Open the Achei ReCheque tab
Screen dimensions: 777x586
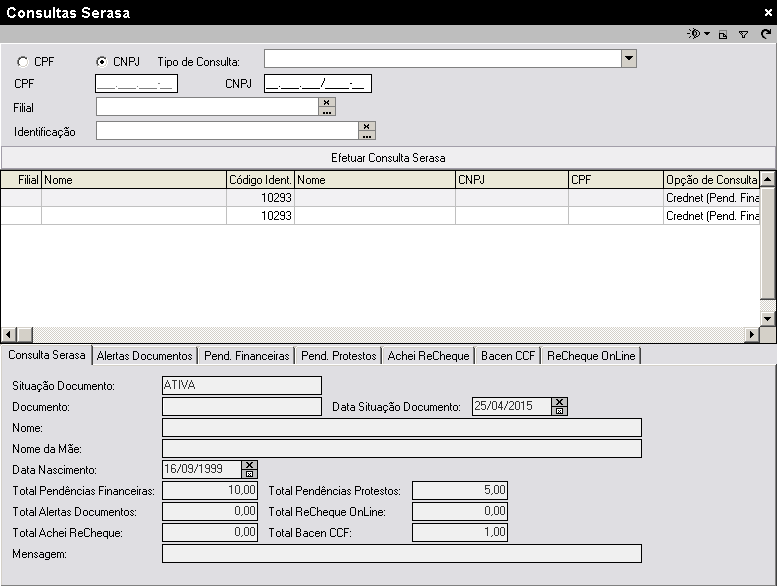click(x=428, y=356)
